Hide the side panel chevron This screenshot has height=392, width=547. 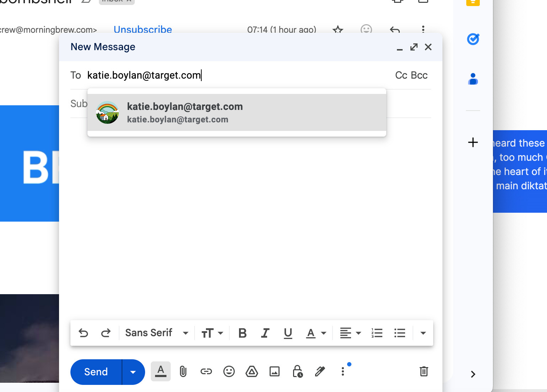[x=473, y=374]
